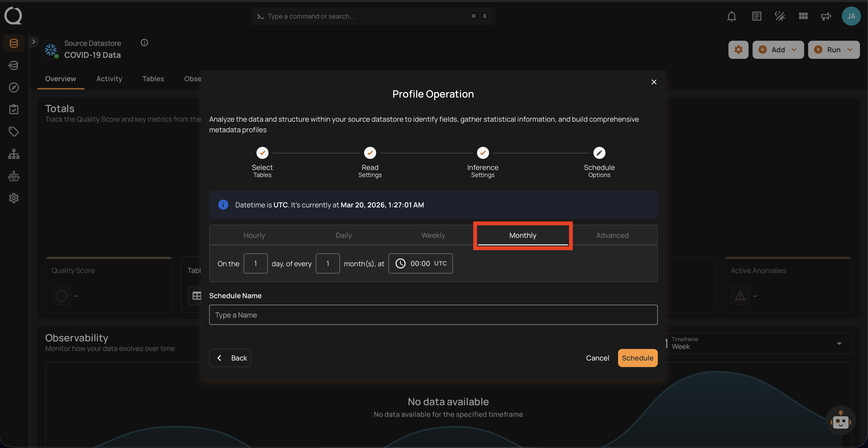Open the Activity tab
Viewport: 868px width, 448px height.
109,79
